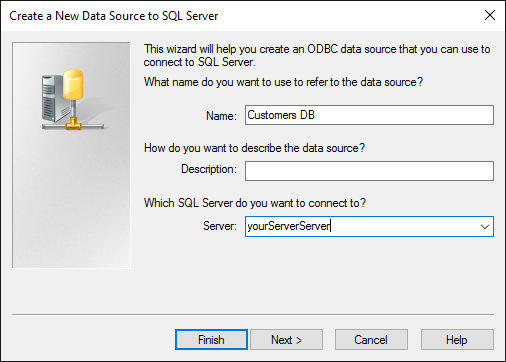Close the Create New Data Source dialog
This screenshot has height=362, width=506.
(x=489, y=15)
